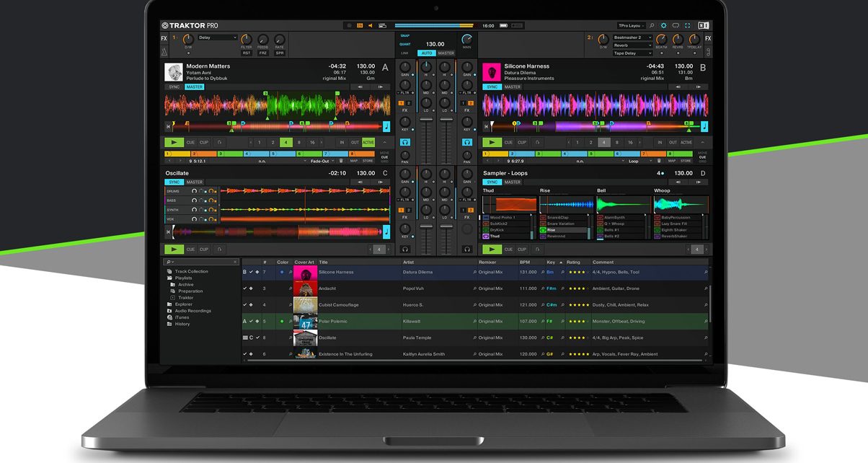This screenshot has width=868, height=463.
Task: Adjust the channel fader nearest Deck B
Action: point(446,118)
